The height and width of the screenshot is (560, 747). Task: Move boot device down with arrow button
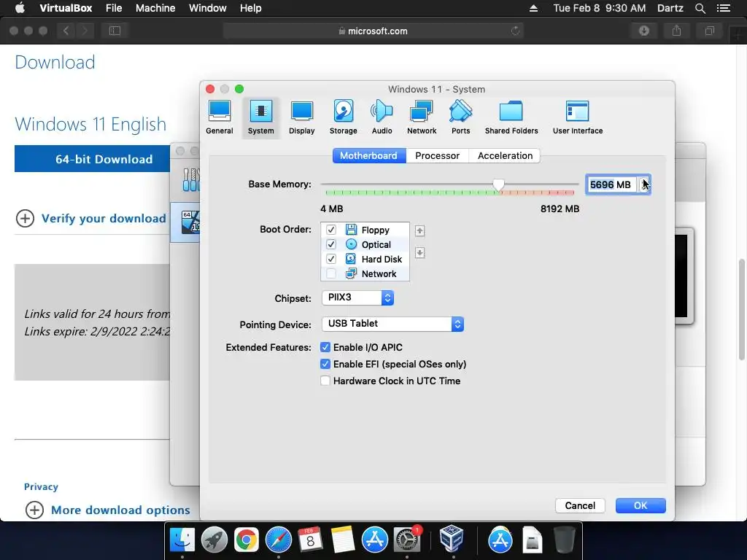point(419,252)
